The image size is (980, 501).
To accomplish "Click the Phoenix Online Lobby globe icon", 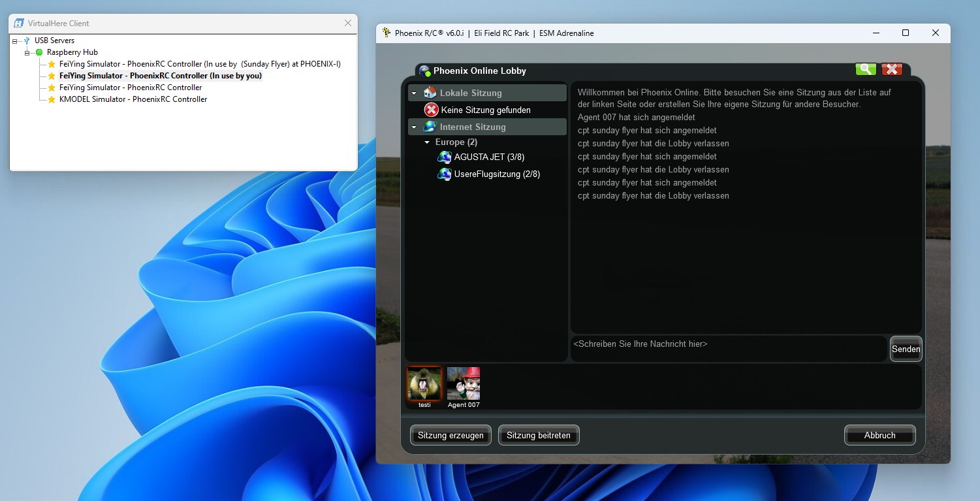I will coord(424,71).
